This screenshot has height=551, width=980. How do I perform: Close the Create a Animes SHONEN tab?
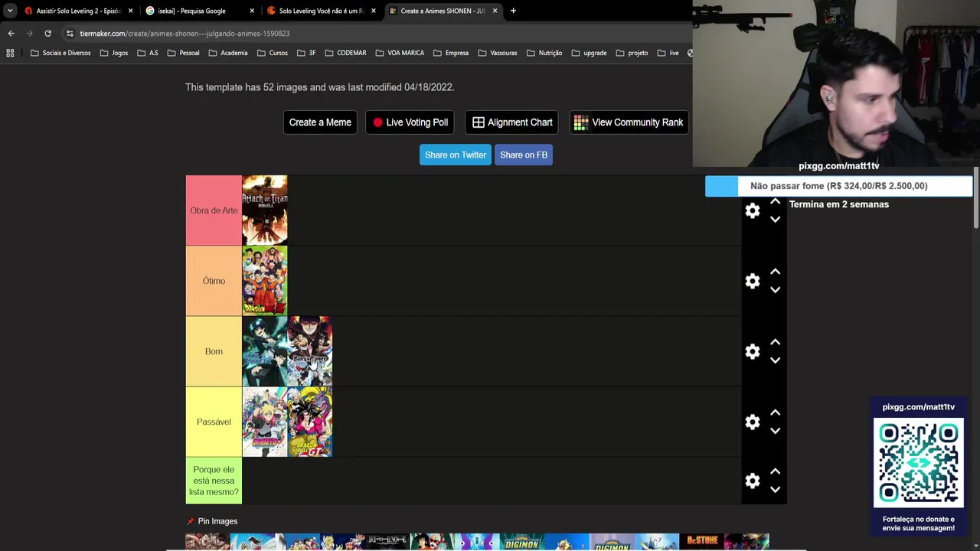point(495,11)
